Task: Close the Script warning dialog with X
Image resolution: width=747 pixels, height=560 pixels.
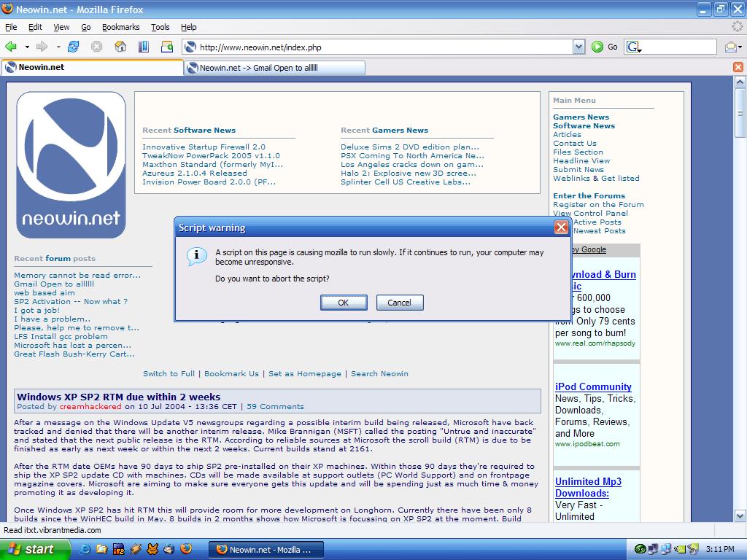Action: 561,227
